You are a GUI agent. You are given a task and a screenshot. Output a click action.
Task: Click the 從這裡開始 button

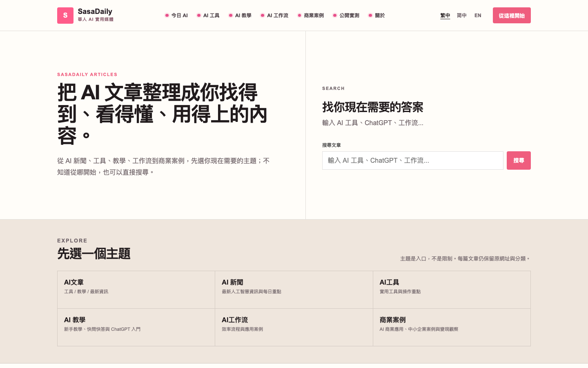click(x=512, y=16)
